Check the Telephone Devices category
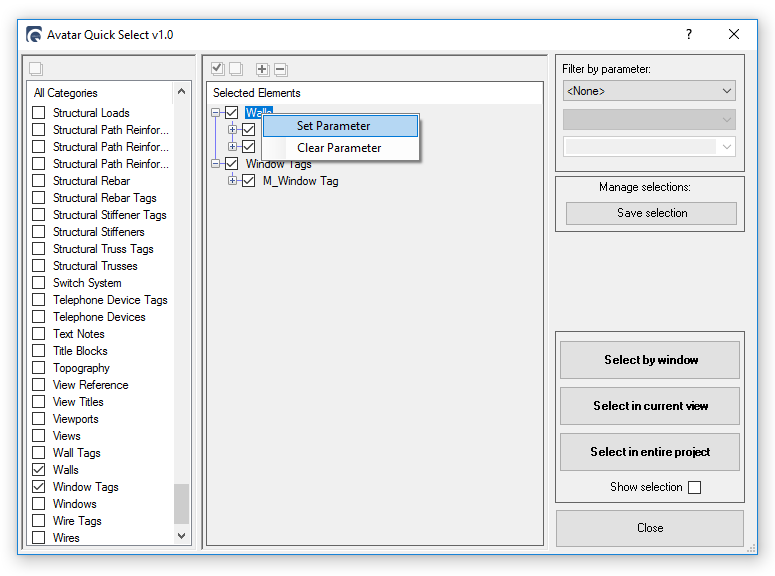This screenshot has height=576, width=775. (x=39, y=316)
